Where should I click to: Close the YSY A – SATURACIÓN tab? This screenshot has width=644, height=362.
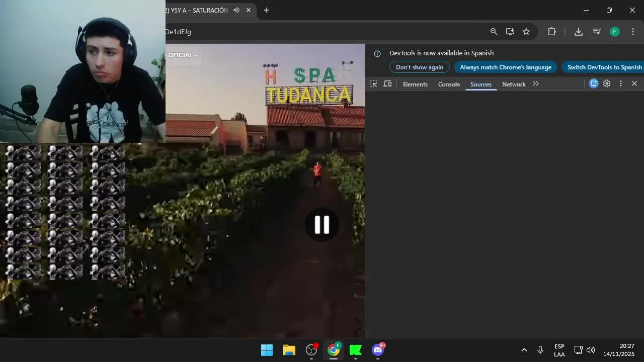tap(249, 10)
